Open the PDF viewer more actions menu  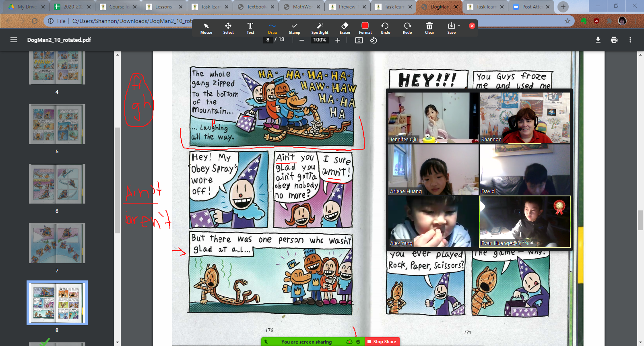(630, 40)
